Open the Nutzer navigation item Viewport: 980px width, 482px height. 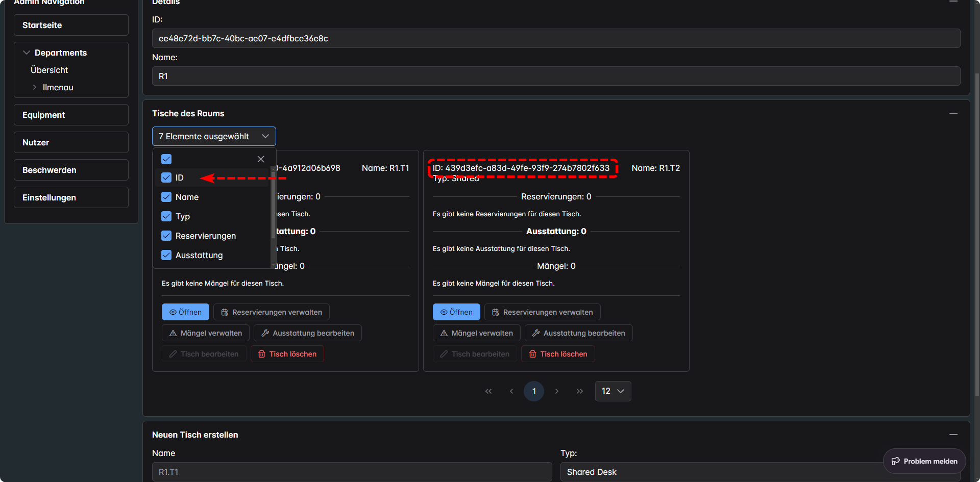(x=71, y=142)
